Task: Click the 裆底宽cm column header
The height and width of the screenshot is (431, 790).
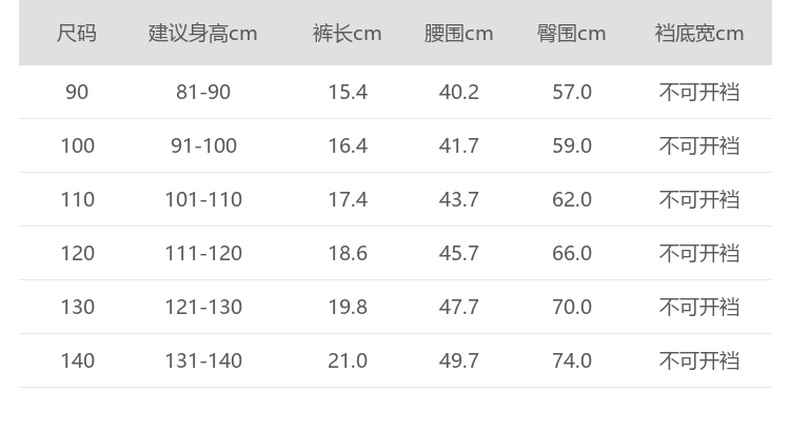Action: [699, 33]
